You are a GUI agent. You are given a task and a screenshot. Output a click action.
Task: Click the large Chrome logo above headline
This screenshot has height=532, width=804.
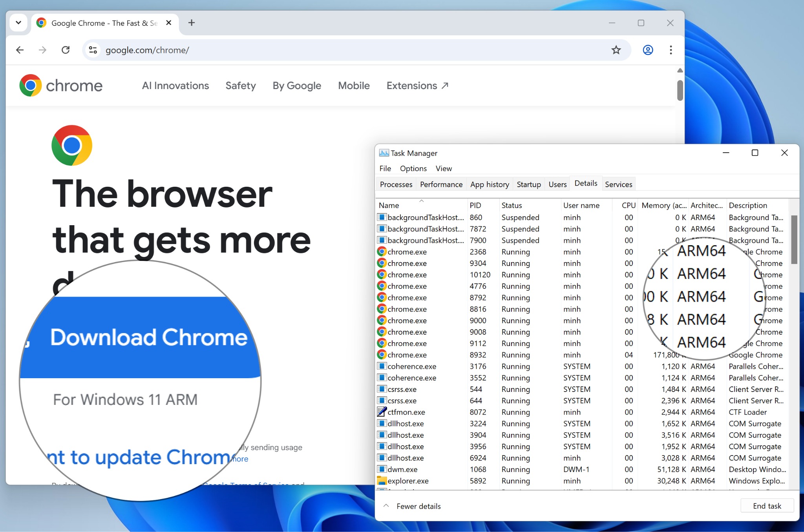click(x=72, y=145)
